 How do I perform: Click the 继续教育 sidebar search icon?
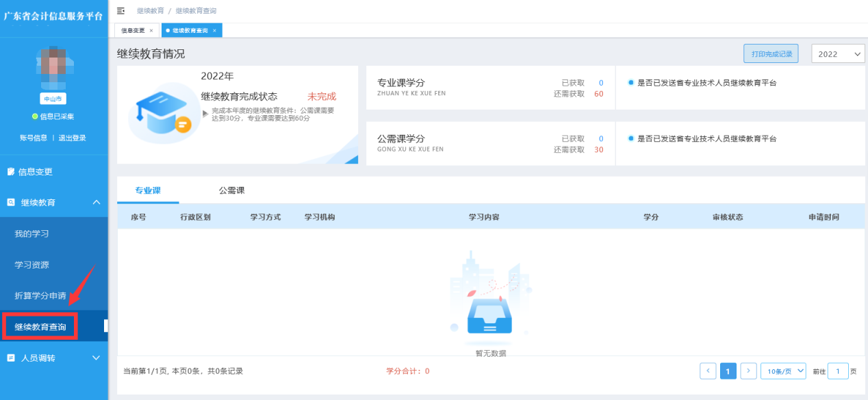pos(11,203)
